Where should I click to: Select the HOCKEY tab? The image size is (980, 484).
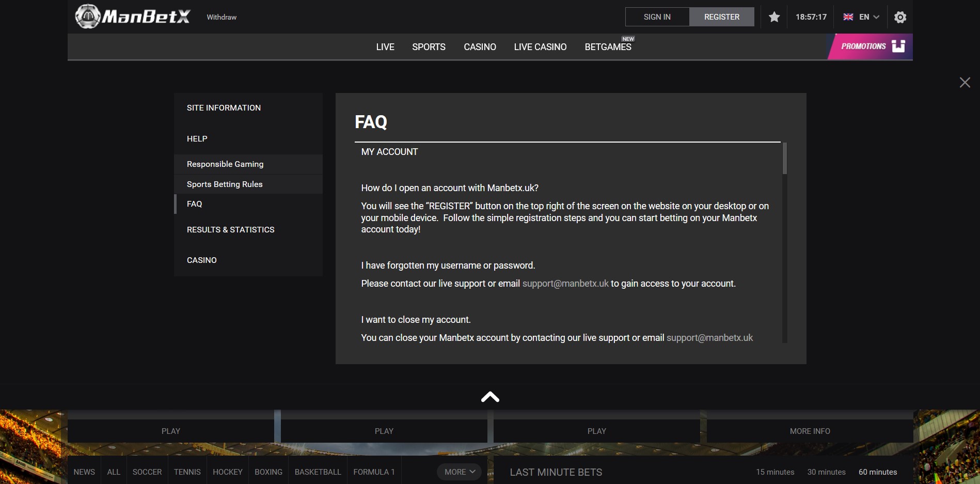pyautogui.click(x=228, y=472)
